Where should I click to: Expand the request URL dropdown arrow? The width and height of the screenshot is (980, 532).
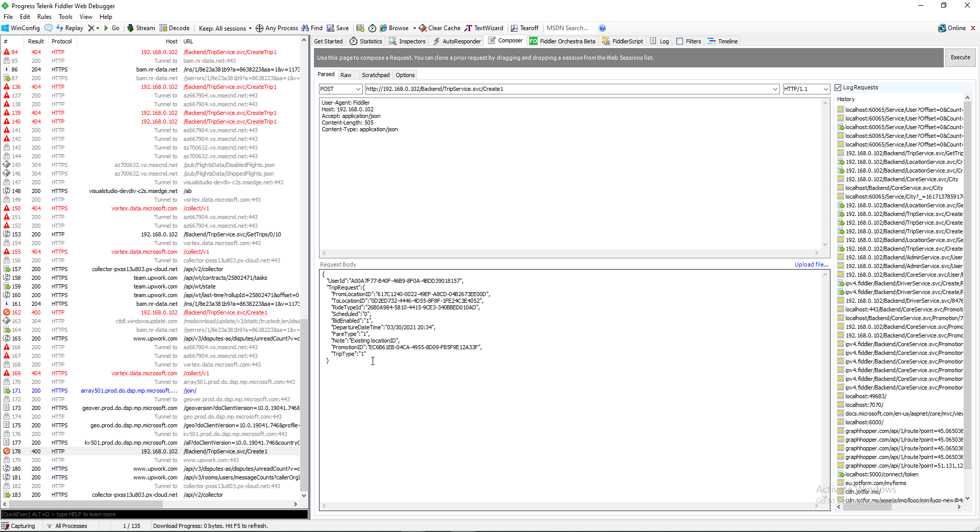coord(775,89)
